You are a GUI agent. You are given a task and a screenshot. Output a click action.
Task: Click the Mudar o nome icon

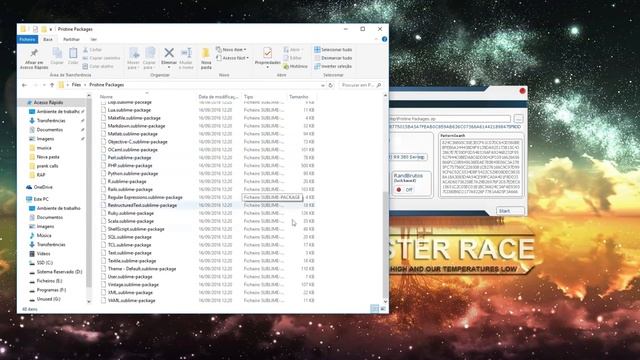(186, 53)
